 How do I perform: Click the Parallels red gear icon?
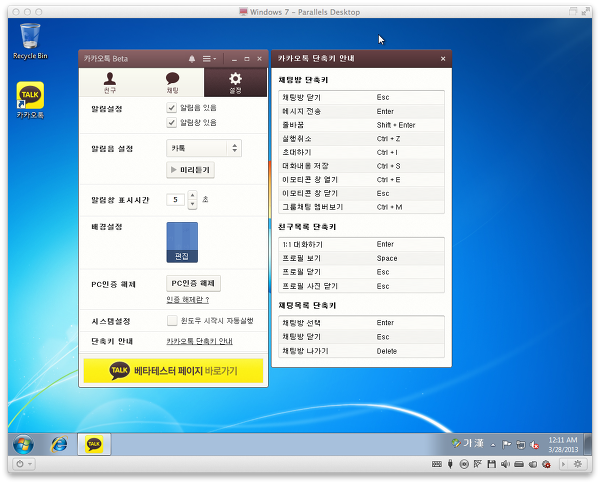point(546,464)
